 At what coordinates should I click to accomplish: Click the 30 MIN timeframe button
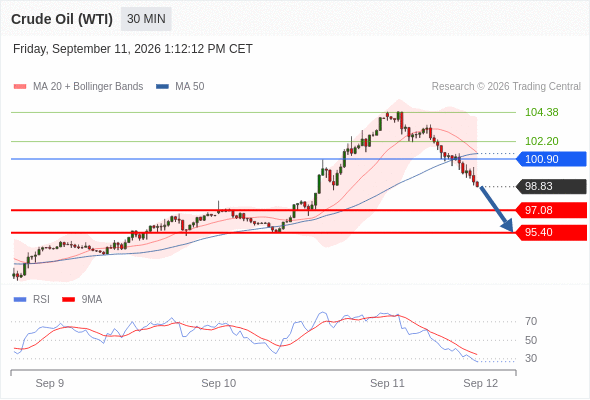(146, 19)
